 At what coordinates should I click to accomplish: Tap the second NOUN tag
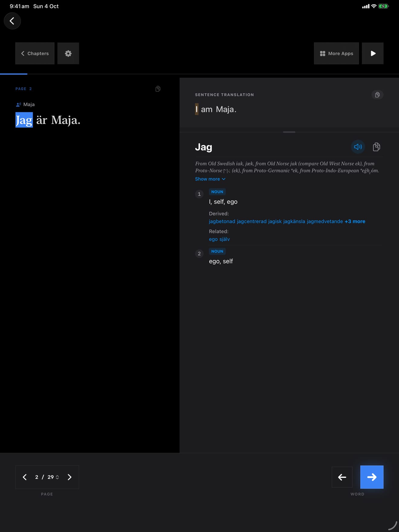pyautogui.click(x=217, y=251)
